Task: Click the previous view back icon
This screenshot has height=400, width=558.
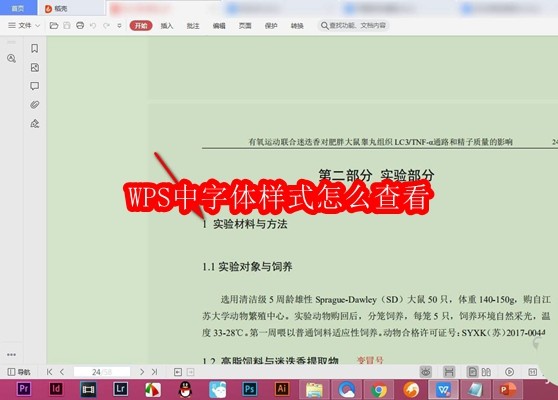Action: (x=178, y=372)
